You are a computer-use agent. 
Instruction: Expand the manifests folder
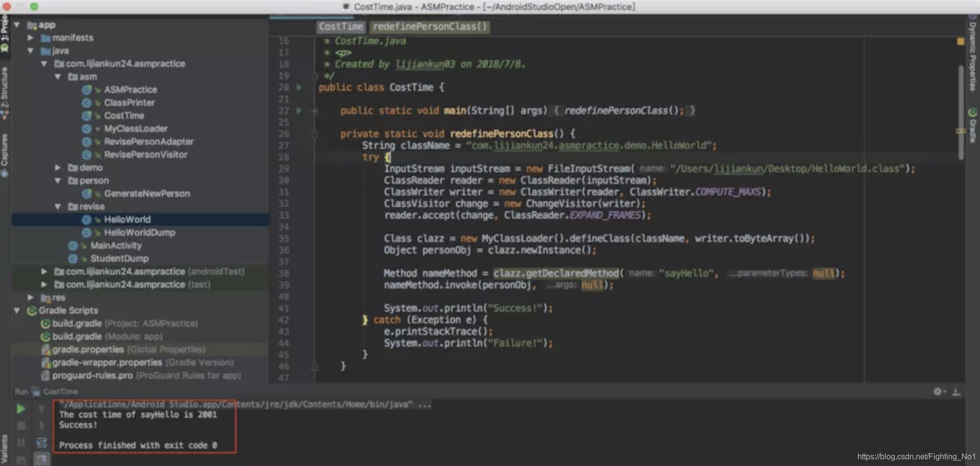coord(30,38)
